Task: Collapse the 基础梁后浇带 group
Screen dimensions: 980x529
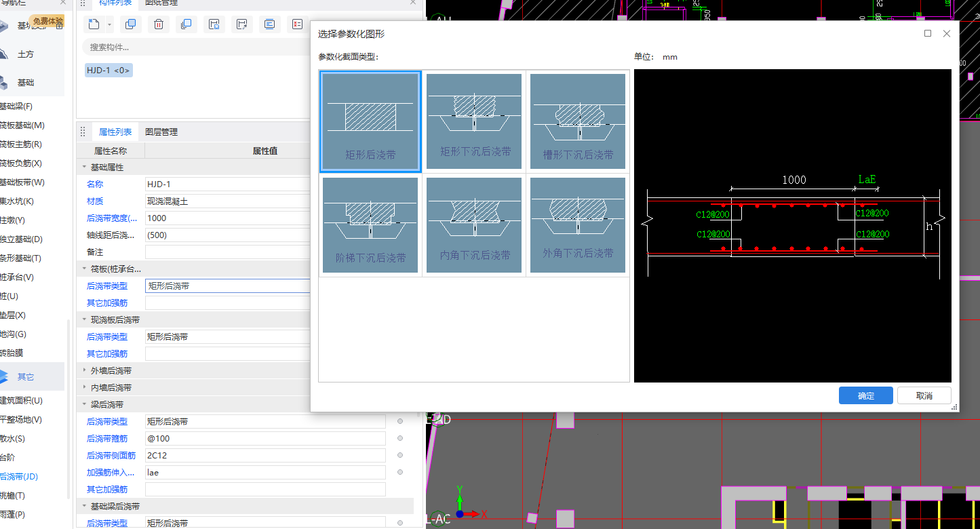Action: (85, 506)
